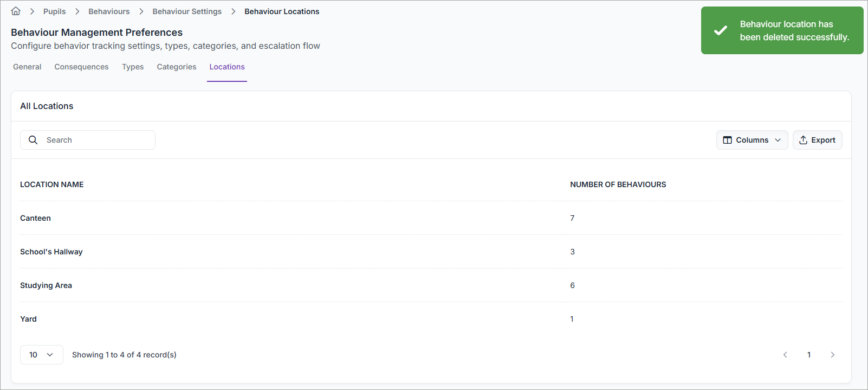Click the success checkmark icon in notification
The image size is (868, 390).
[x=720, y=30]
